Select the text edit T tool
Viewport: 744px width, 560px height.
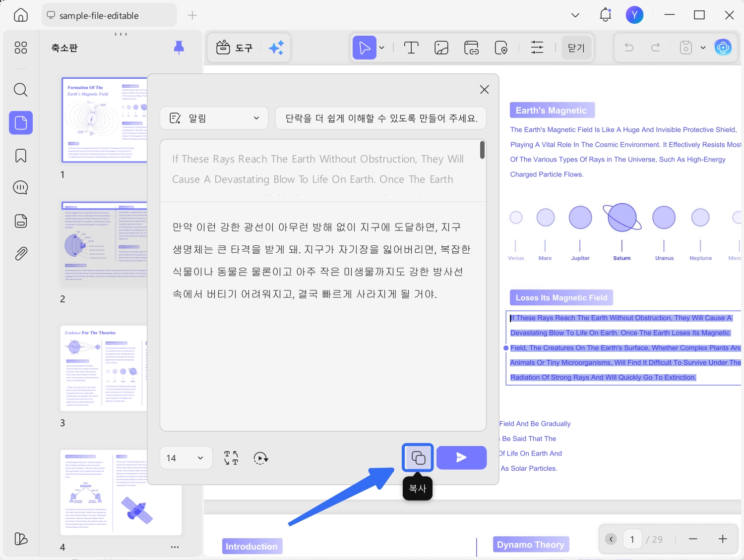coord(411,48)
